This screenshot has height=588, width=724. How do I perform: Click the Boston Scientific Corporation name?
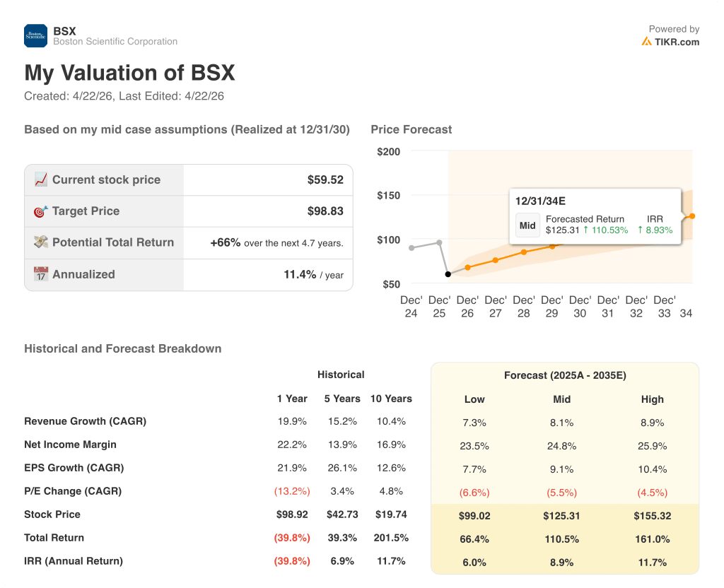point(115,42)
